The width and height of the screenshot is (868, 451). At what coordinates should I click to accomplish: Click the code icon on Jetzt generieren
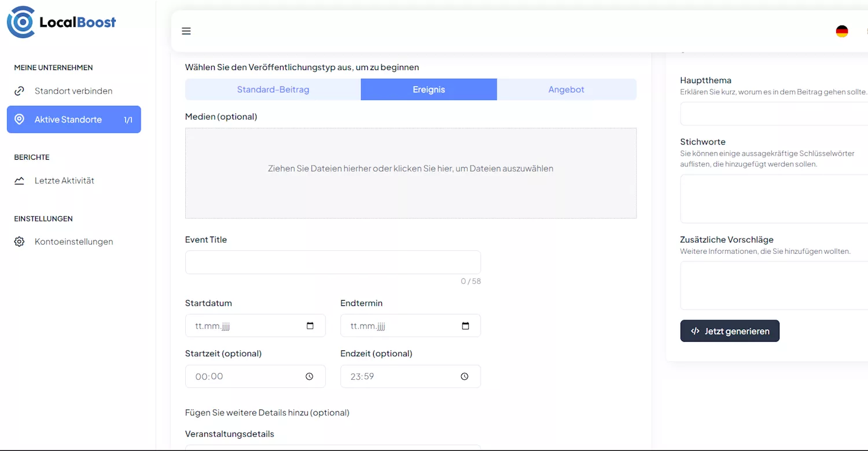[695, 331]
